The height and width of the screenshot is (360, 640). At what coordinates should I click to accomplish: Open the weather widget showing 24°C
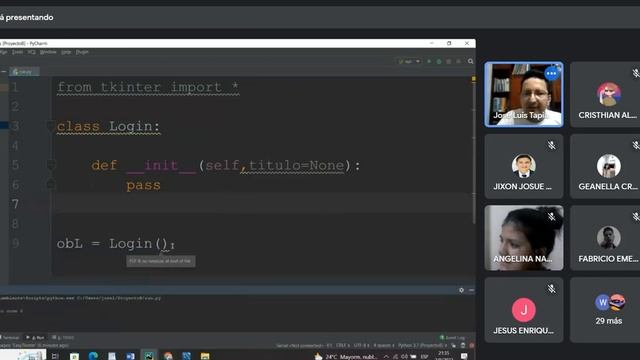[346, 356]
